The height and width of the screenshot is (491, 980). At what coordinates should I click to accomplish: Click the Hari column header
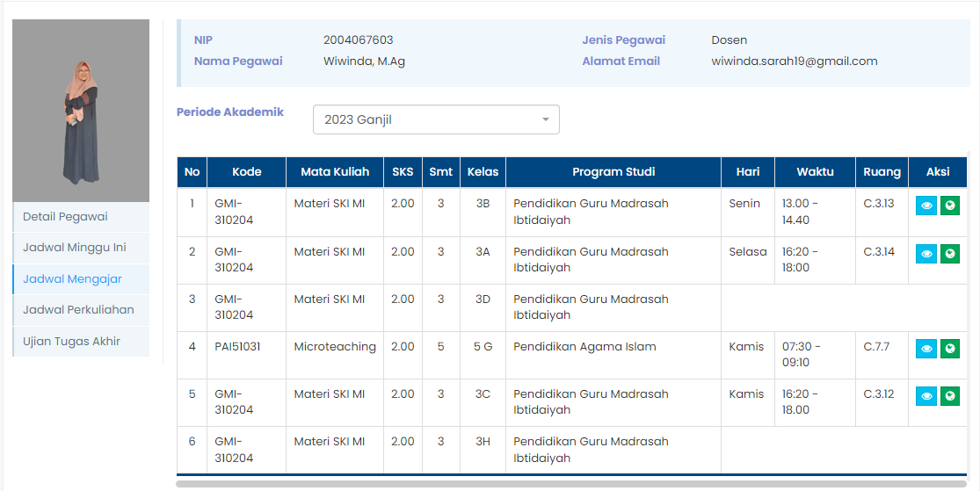click(x=748, y=172)
